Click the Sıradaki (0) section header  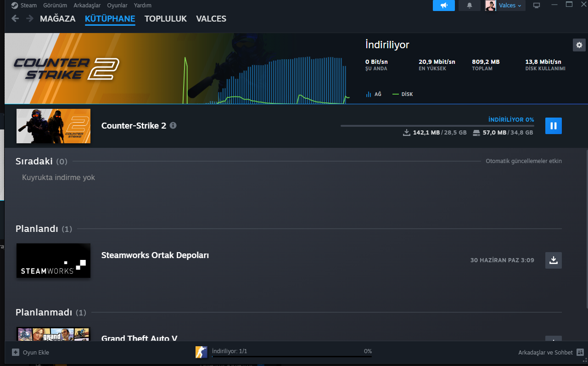41,161
